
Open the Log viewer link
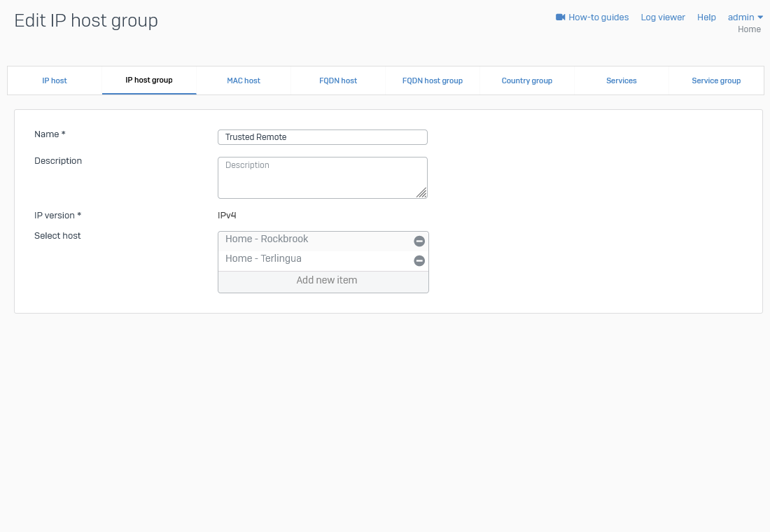[663, 17]
